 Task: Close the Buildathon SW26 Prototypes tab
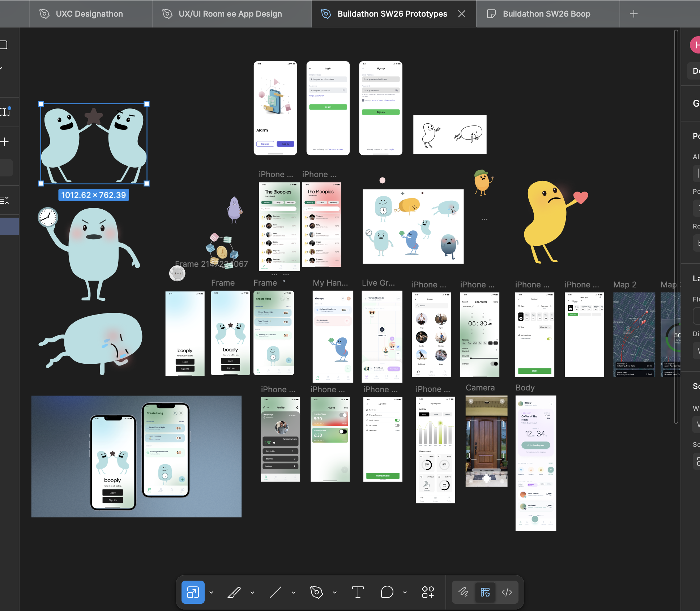coord(462,14)
